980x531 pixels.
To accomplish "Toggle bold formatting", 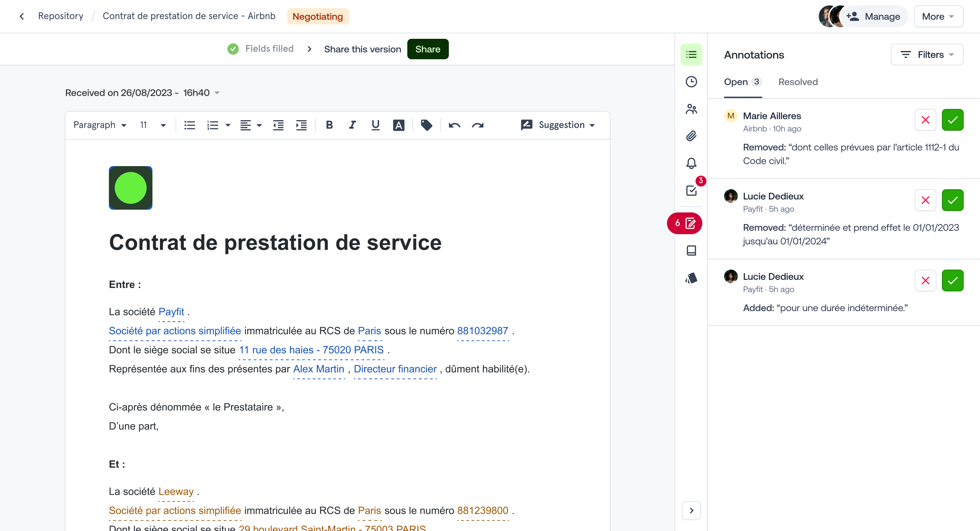I will point(329,125).
